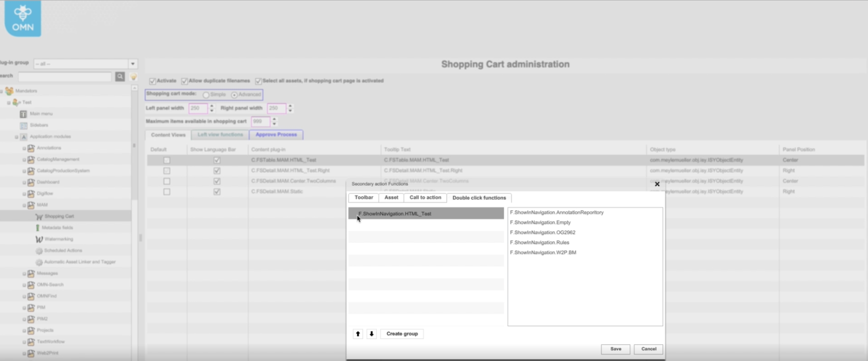Click the Create group button
This screenshot has width=868, height=361.
pyautogui.click(x=402, y=334)
